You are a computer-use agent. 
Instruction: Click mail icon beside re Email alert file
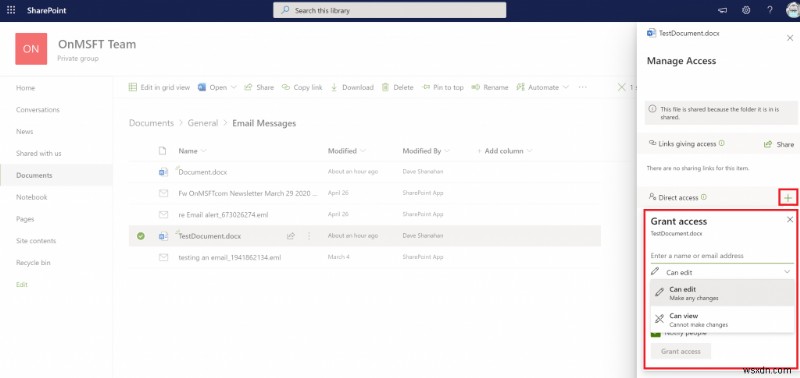point(163,215)
